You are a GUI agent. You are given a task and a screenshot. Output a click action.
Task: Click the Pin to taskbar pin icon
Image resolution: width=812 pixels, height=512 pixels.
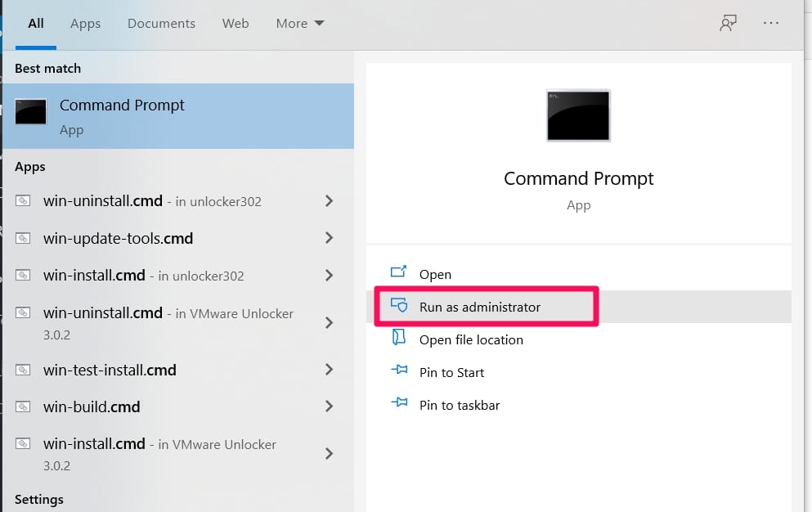tap(399, 402)
